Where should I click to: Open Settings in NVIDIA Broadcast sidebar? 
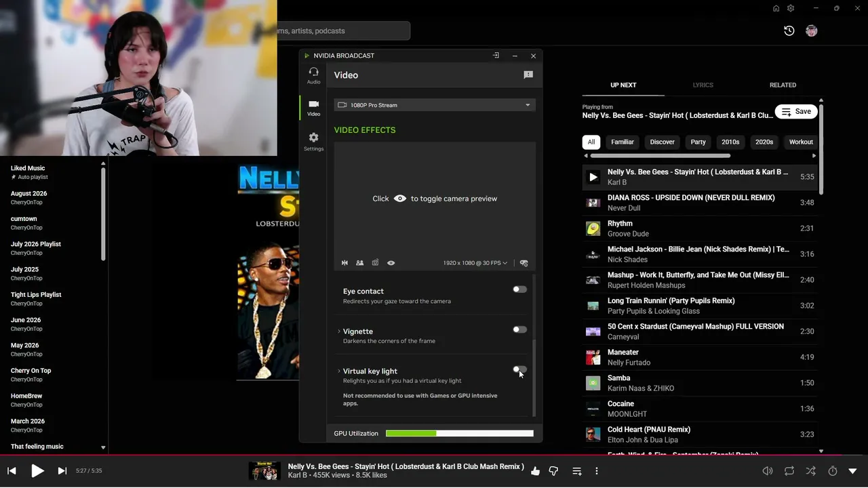point(313,142)
